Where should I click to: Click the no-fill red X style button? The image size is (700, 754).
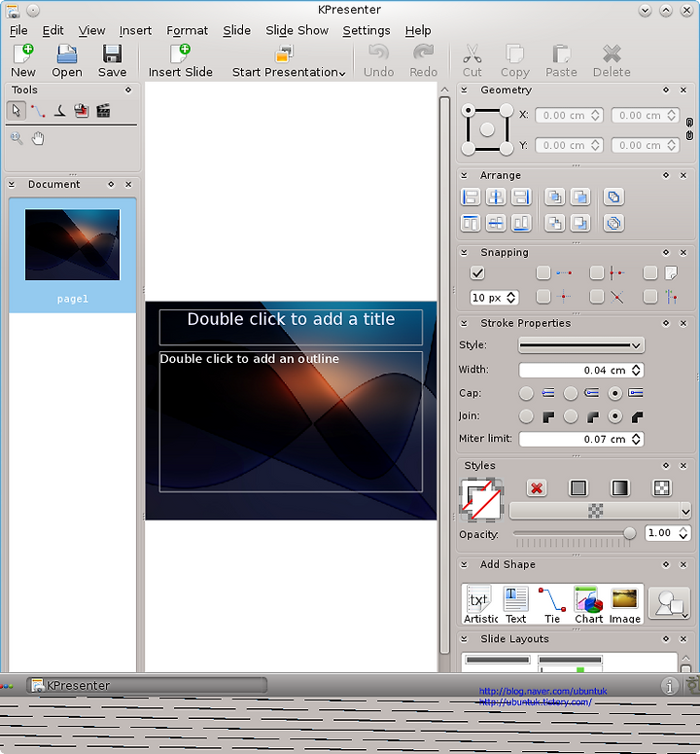(537, 488)
